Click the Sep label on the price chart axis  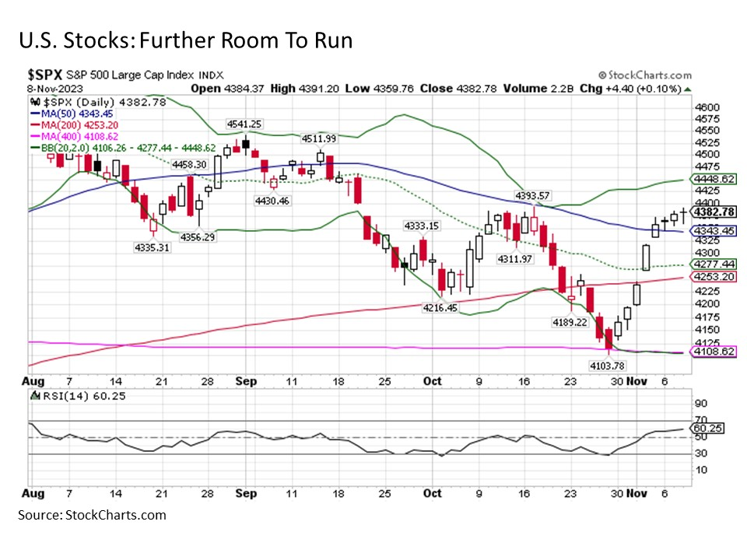coord(247,381)
